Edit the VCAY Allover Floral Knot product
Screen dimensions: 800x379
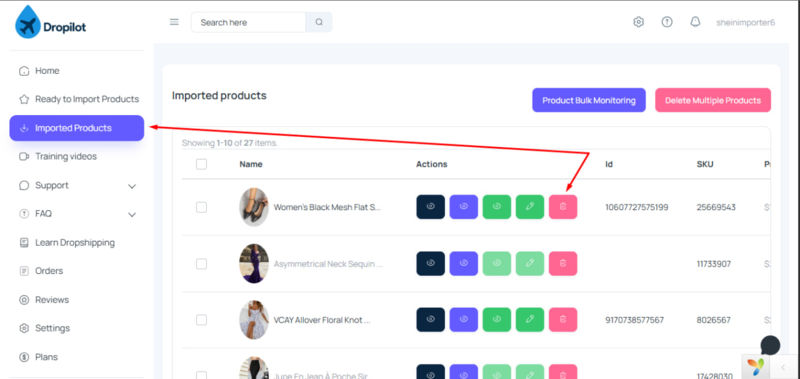tap(530, 319)
